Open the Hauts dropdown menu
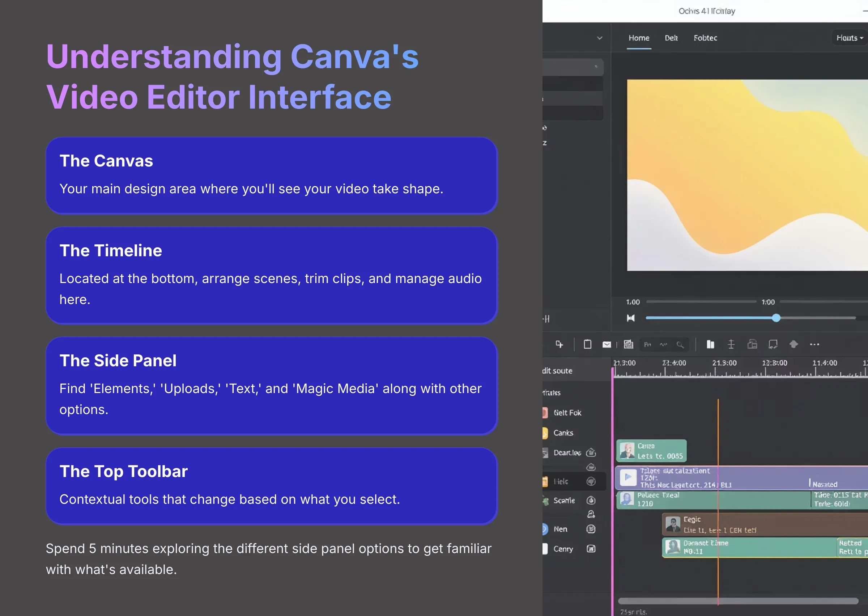868x616 pixels. coord(850,38)
